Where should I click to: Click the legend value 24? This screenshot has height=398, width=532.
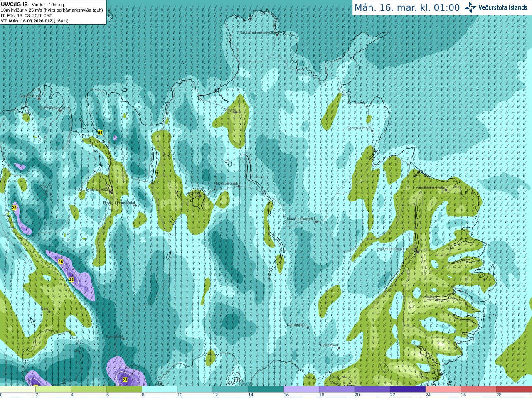428,395
